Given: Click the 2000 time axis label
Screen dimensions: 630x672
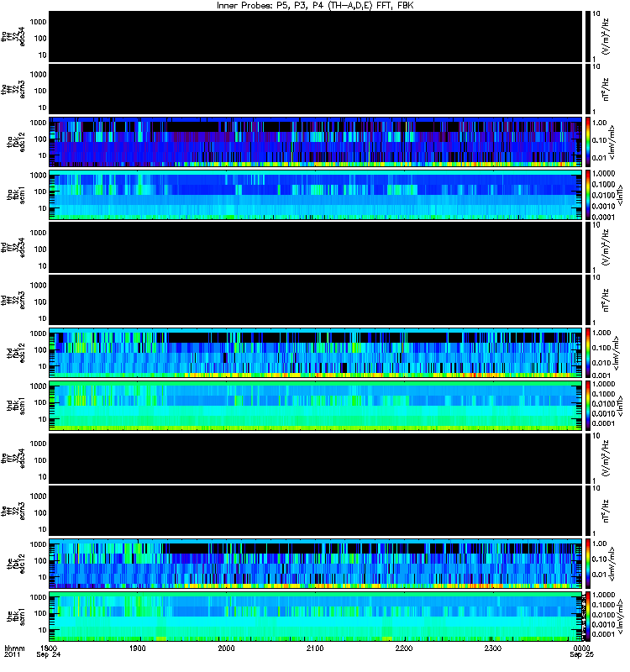Looking at the screenshot, I should pos(226,648).
